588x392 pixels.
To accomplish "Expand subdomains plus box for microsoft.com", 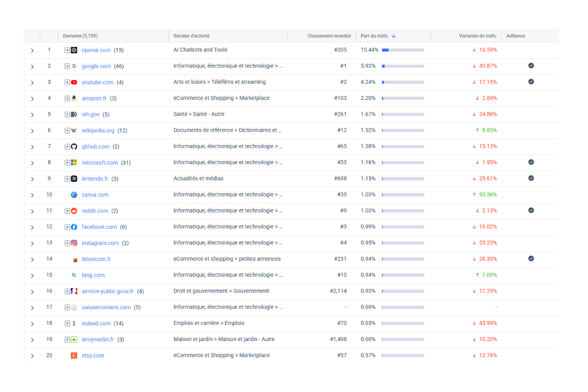I will (67, 163).
